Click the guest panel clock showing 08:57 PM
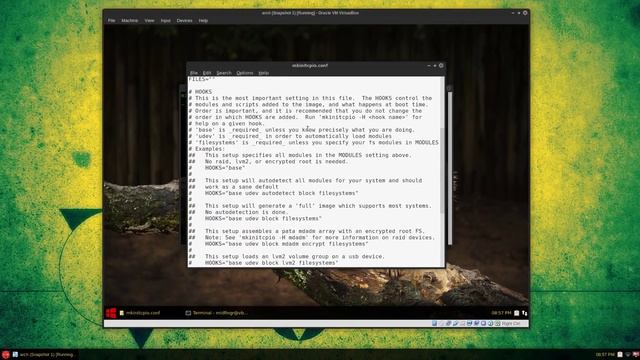This screenshot has height=360, width=640. point(501,313)
